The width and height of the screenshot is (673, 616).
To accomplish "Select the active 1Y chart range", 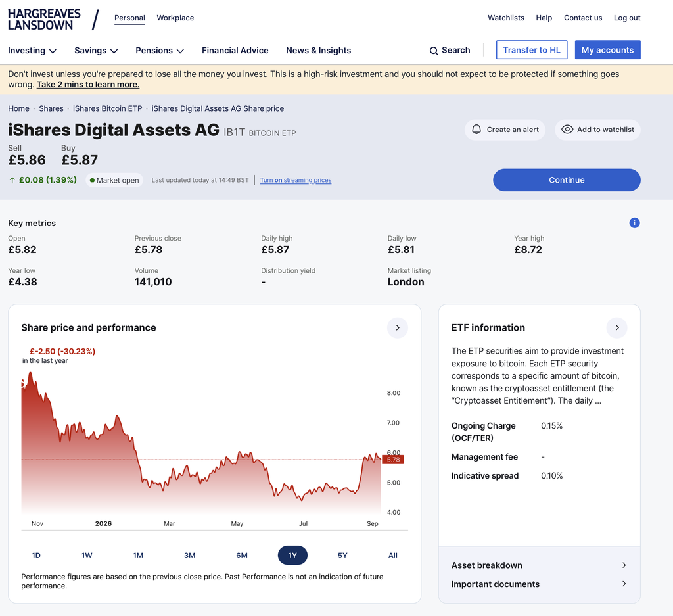I will tap(292, 556).
